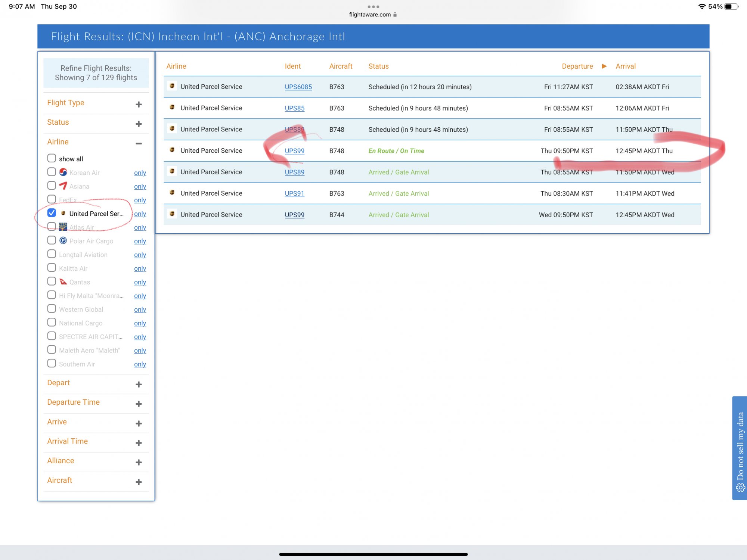
Task: Collapse the Airline filter section
Action: (139, 143)
